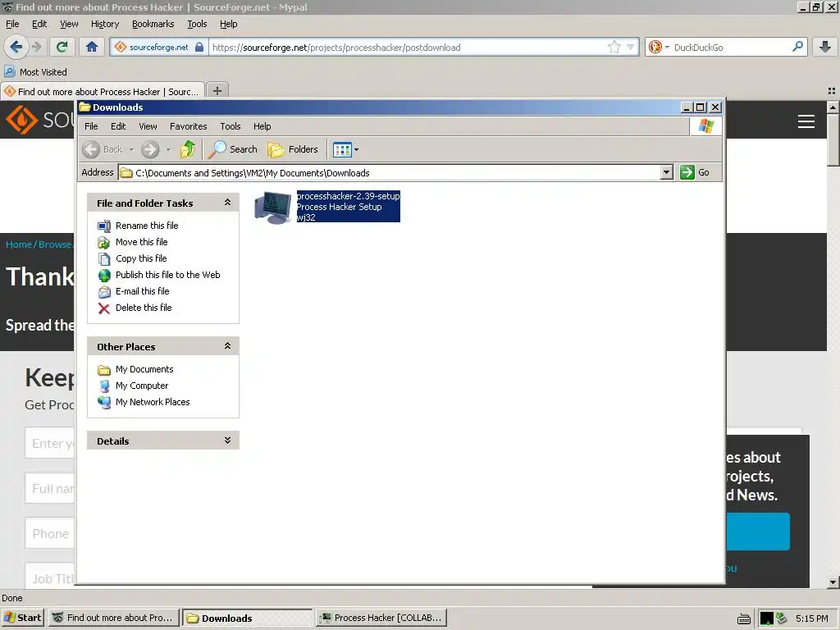Screen dimensions: 840x630
Task: Click E-mail this file
Action: click(x=142, y=291)
